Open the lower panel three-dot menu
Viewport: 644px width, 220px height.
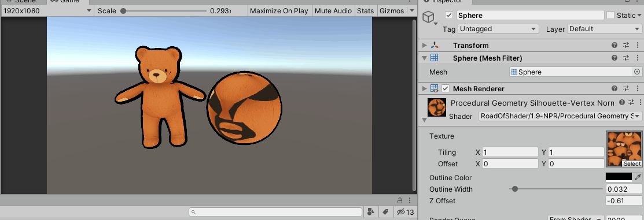pos(410,200)
